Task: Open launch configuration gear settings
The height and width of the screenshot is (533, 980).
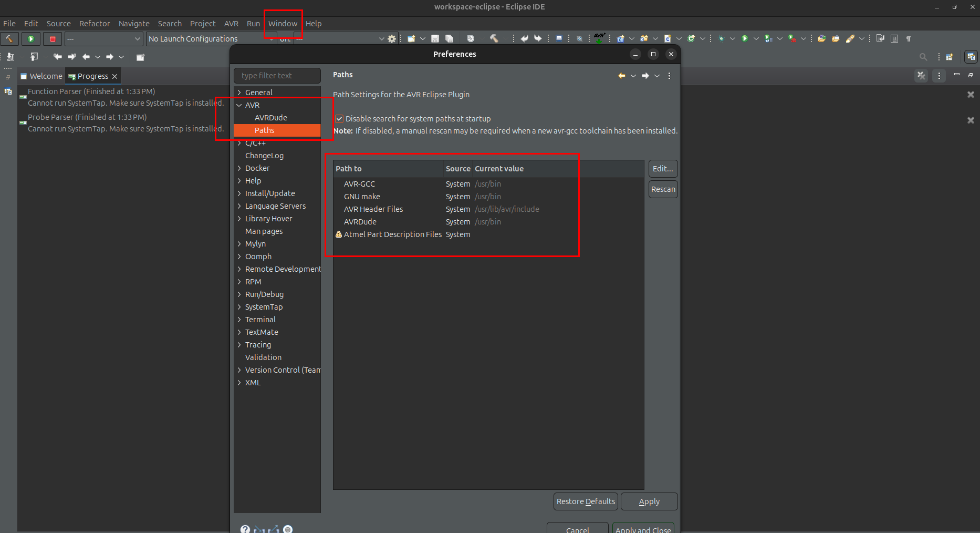Action: click(x=392, y=39)
